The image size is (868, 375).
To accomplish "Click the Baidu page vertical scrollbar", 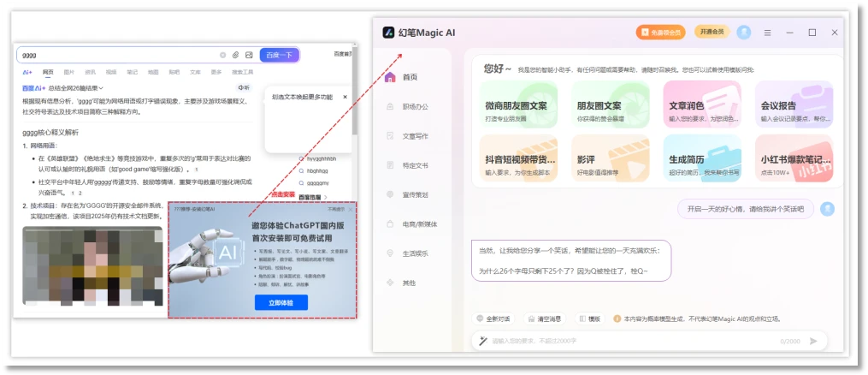I will (x=354, y=92).
